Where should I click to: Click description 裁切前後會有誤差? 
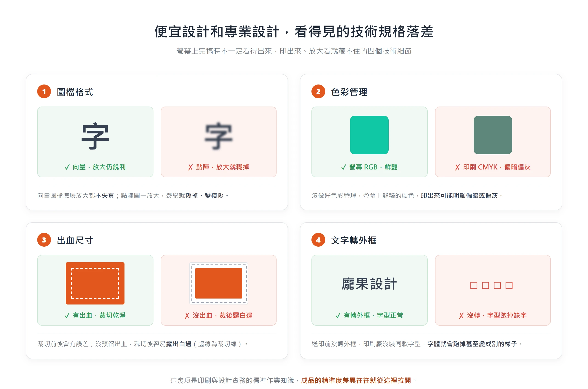[x=63, y=344]
